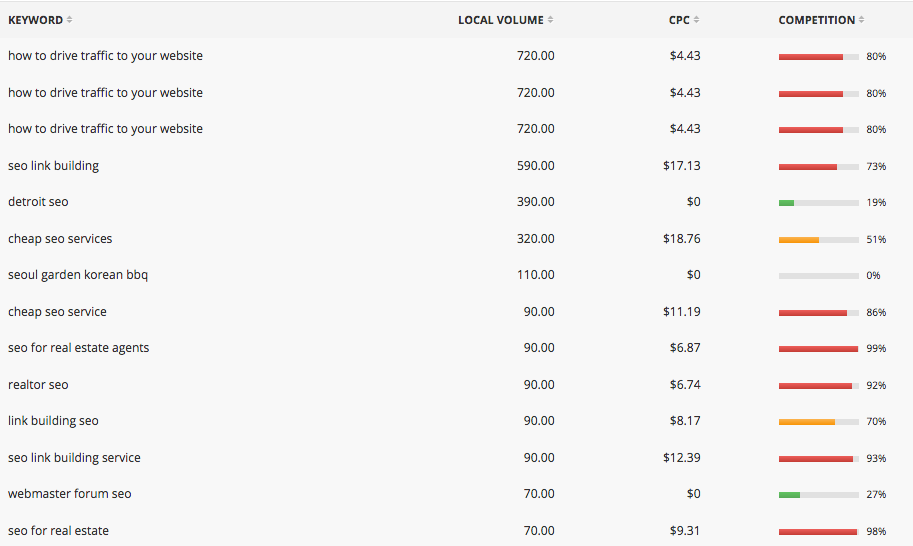The height and width of the screenshot is (546, 913).
Task: Select the COMPETITION column header
Action: pyautogui.click(x=817, y=20)
